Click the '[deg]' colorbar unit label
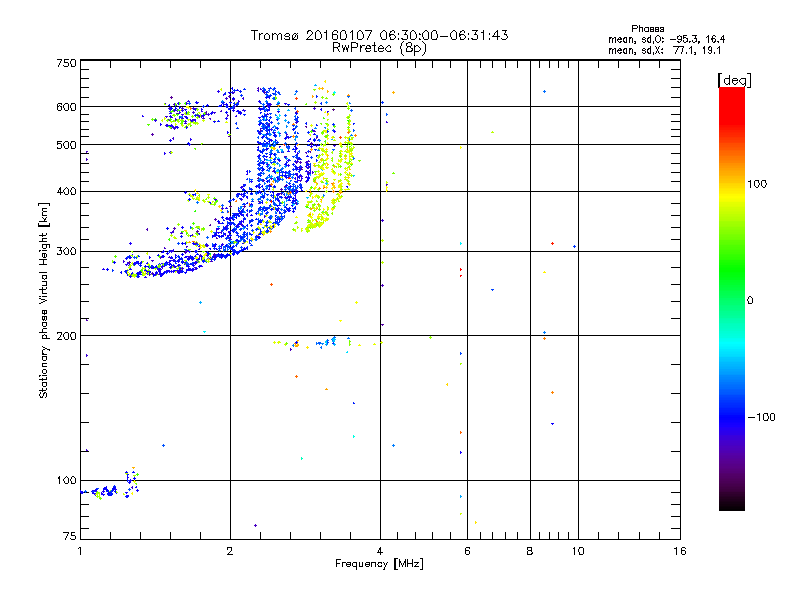Image resolution: width=800 pixels, height=600 pixels. [734, 80]
